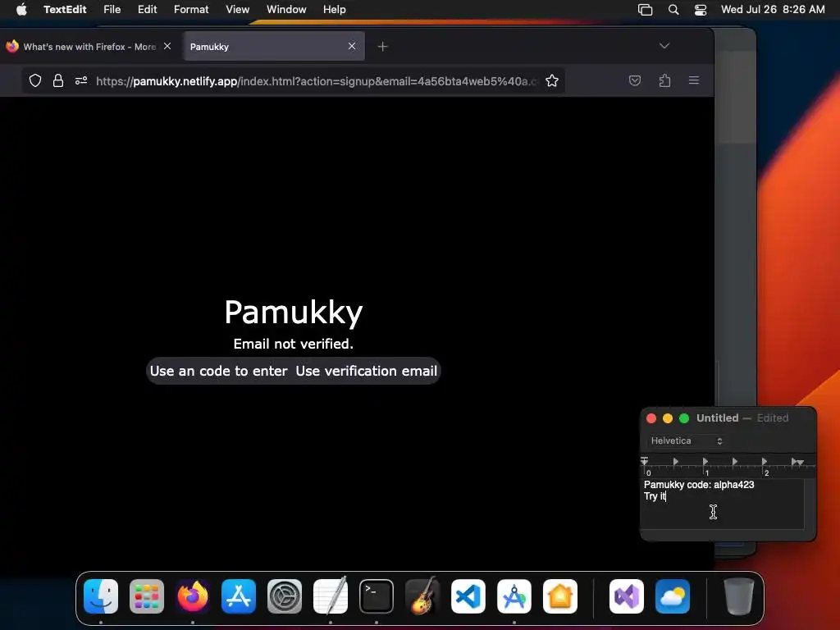Open the Firefox hamburger menu
The image size is (840, 630).
(x=694, y=80)
